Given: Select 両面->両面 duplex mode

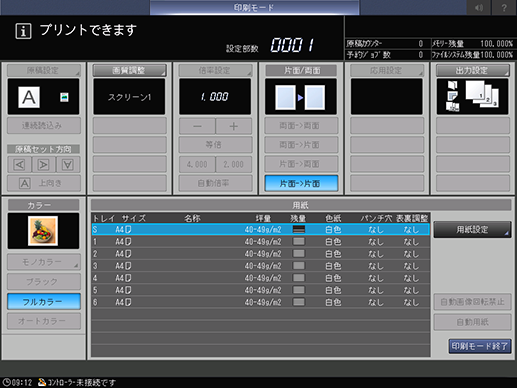Looking at the screenshot, I should 301,126.
